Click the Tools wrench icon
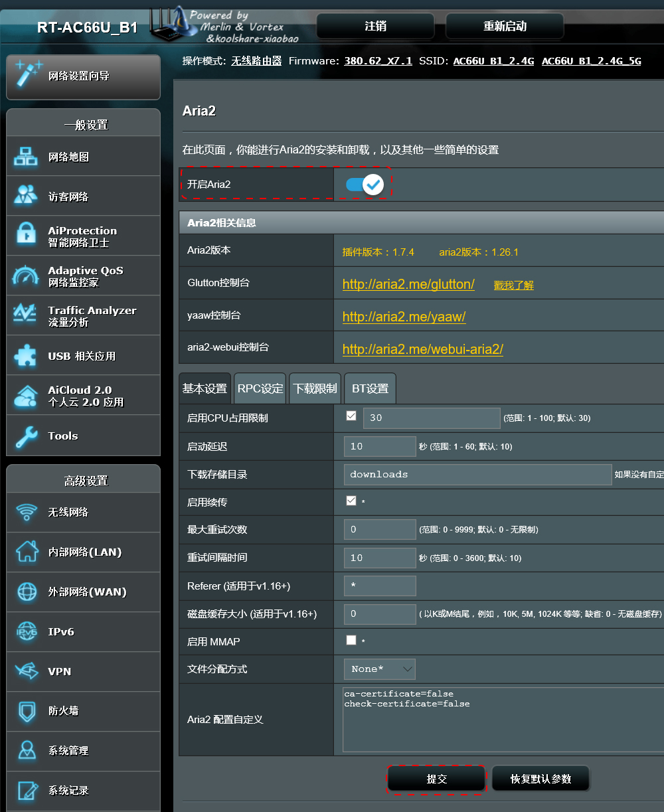Screen dimensions: 664x812 [27, 436]
